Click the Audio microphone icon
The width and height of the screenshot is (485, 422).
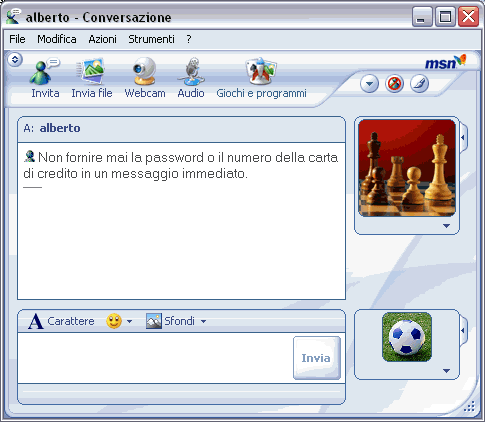(191, 71)
